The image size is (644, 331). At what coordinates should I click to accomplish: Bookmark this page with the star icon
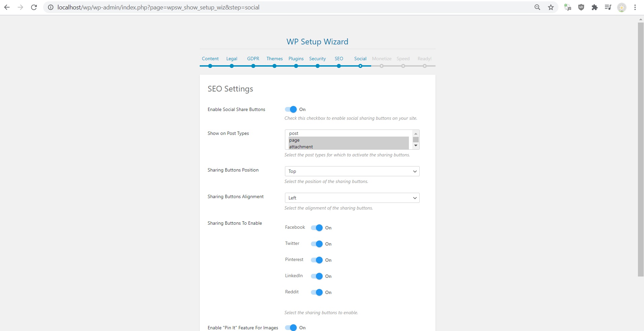click(550, 7)
